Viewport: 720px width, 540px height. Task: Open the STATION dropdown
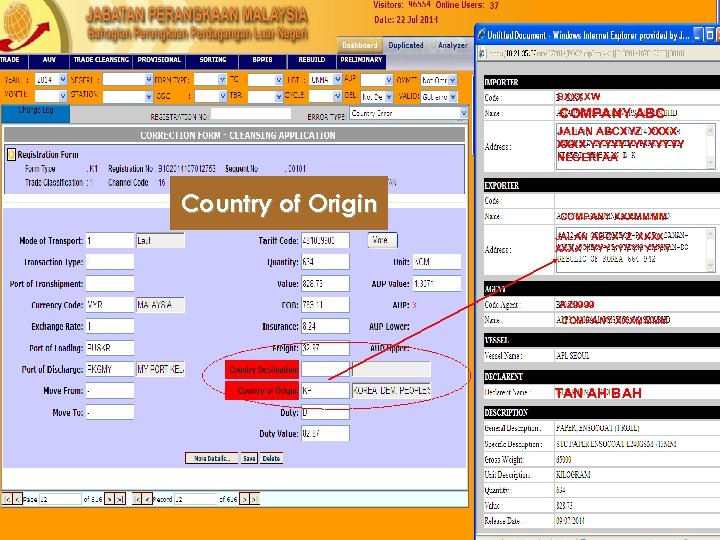click(149, 96)
